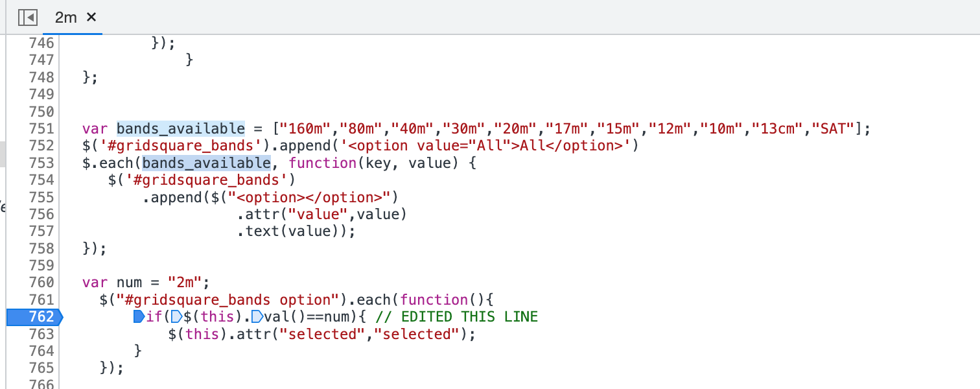Screen dimensions: 980x389
Task: Switch to the 2m tab
Action: click(65, 18)
